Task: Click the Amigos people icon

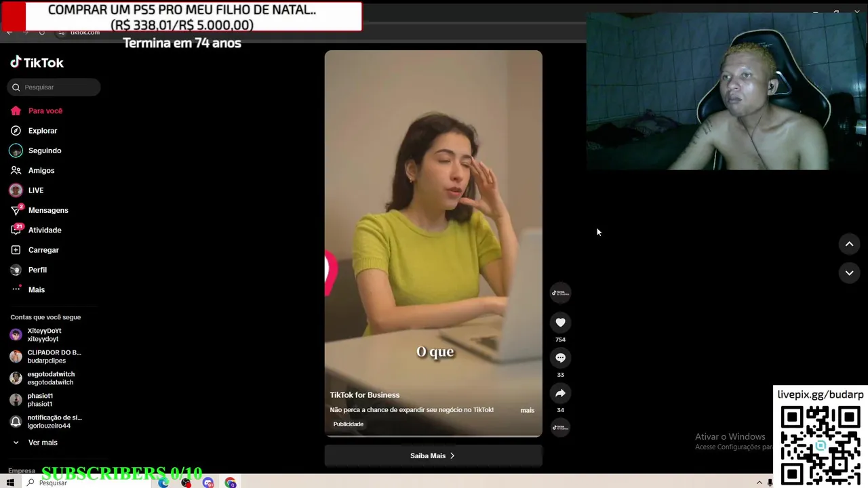Action: tap(16, 170)
